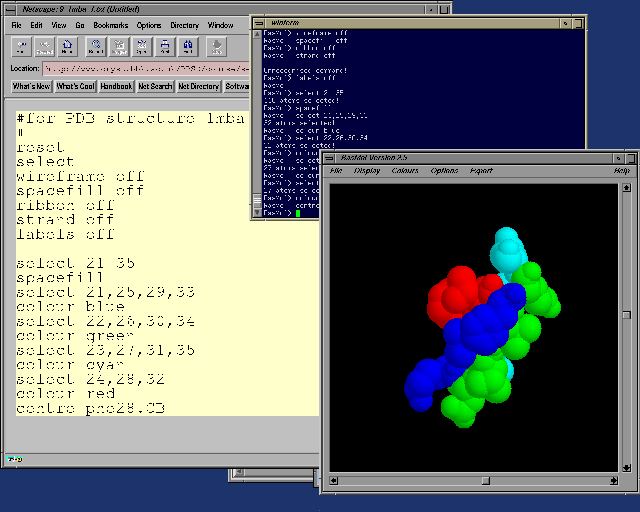640x512 pixels.
Task: Click the RasMol horizontal scrollbar thumb
Action: [x=485, y=480]
